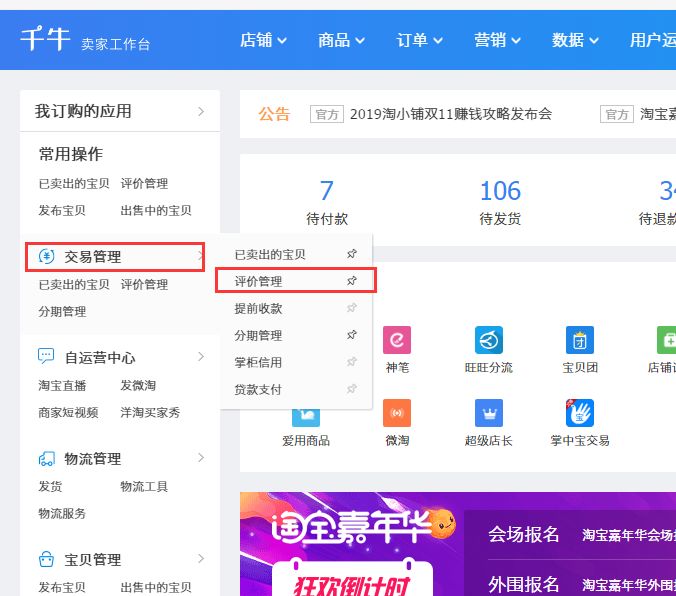Viewport: 676px width, 596px height.
Task: Click the 物流管理 truck icon
Action: coord(47,458)
